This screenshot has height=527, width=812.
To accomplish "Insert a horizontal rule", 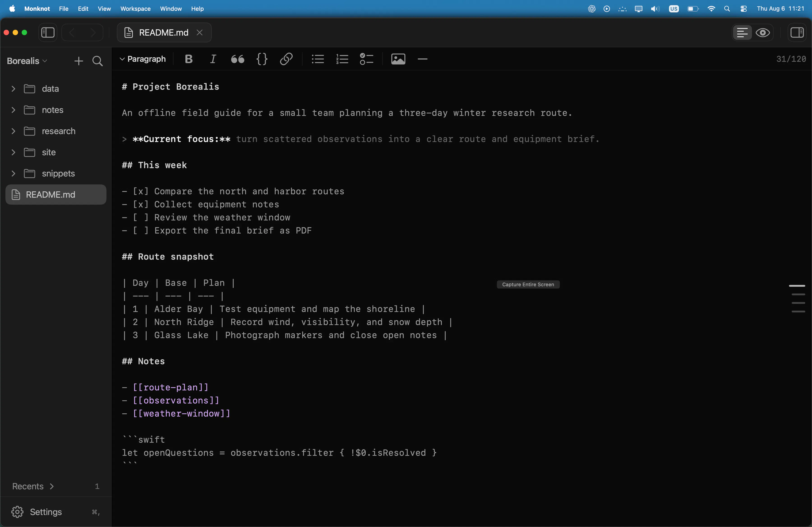I will [x=422, y=59].
